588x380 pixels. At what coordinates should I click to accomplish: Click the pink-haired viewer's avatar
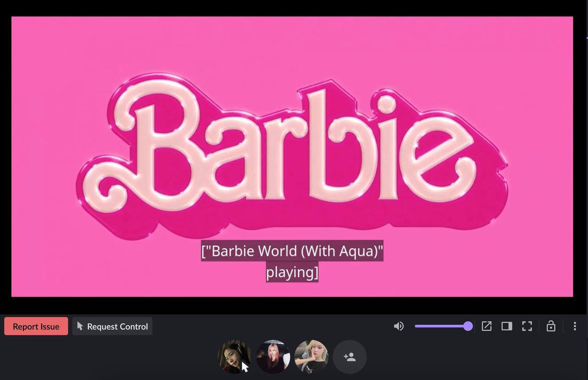pos(273,357)
